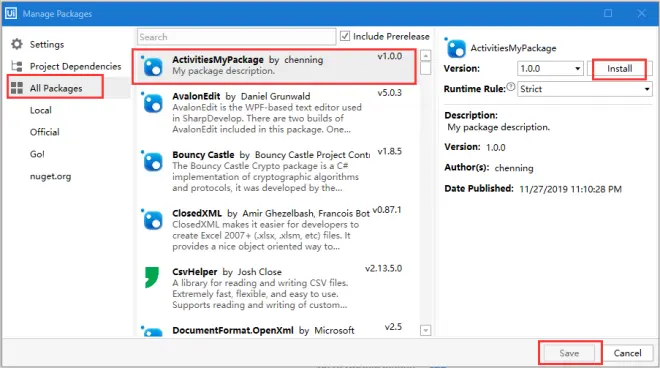This screenshot has width=660, height=368.
Task: Click the All Packages grid icon
Action: (17, 88)
